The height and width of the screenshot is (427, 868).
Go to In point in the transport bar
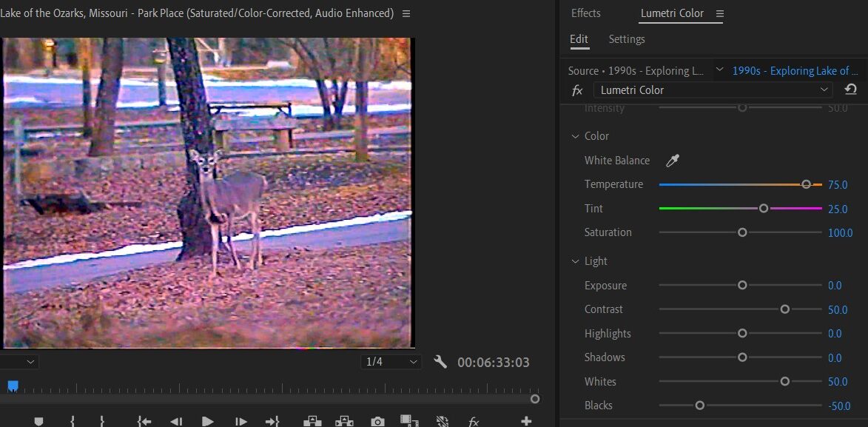[144, 422]
